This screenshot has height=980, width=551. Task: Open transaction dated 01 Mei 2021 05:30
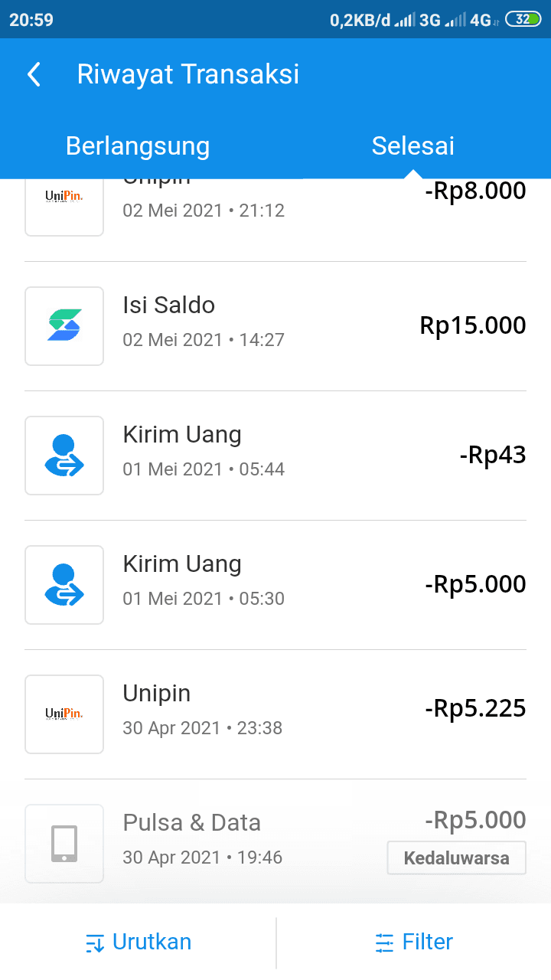(x=204, y=598)
